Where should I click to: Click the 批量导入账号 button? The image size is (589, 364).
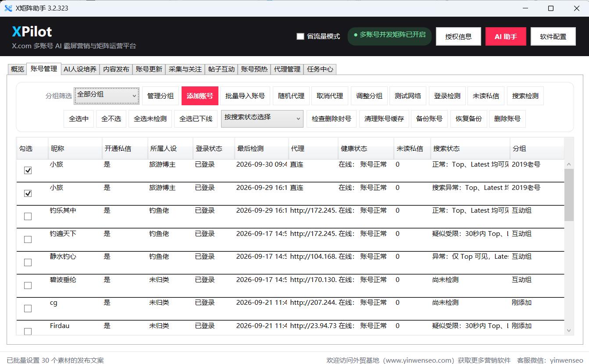pyautogui.click(x=245, y=96)
